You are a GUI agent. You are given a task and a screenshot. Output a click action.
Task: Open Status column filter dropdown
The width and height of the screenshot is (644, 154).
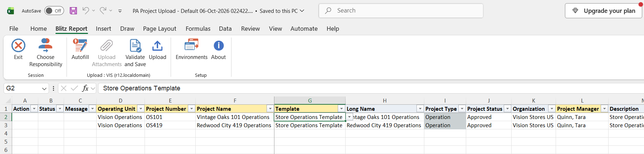[x=60, y=109]
